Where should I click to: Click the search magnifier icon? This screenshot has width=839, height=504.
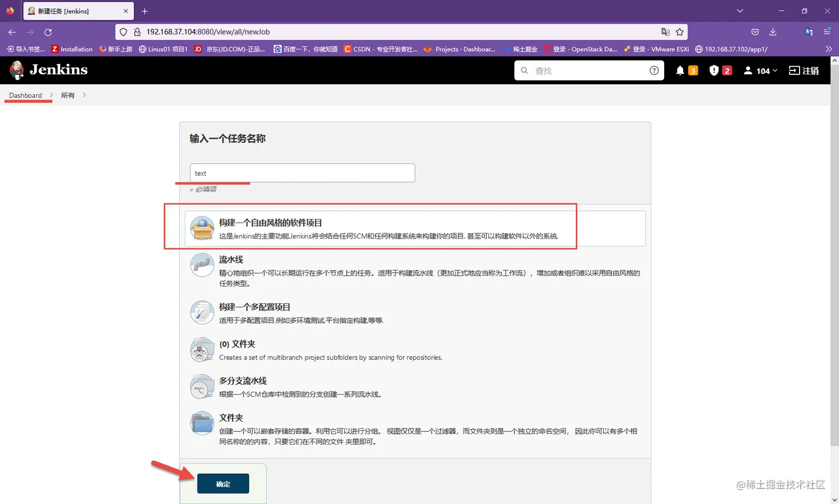[524, 70]
